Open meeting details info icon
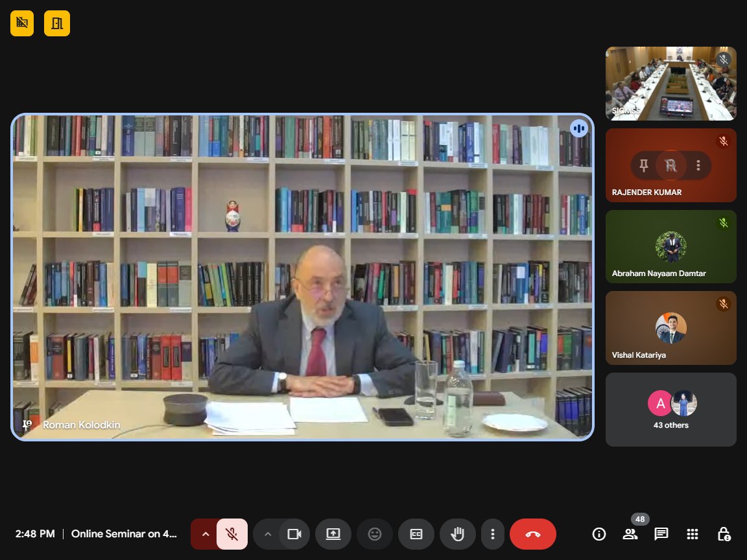 pyautogui.click(x=599, y=534)
